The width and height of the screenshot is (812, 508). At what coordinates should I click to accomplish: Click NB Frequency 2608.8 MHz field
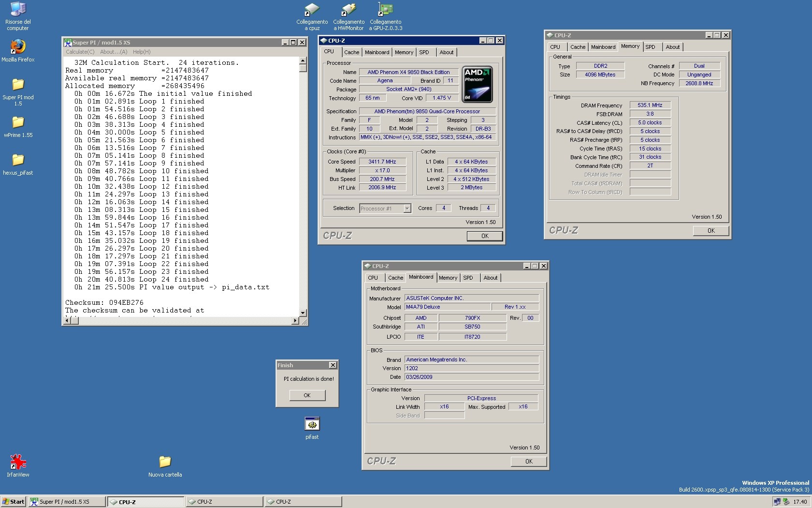coord(699,83)
